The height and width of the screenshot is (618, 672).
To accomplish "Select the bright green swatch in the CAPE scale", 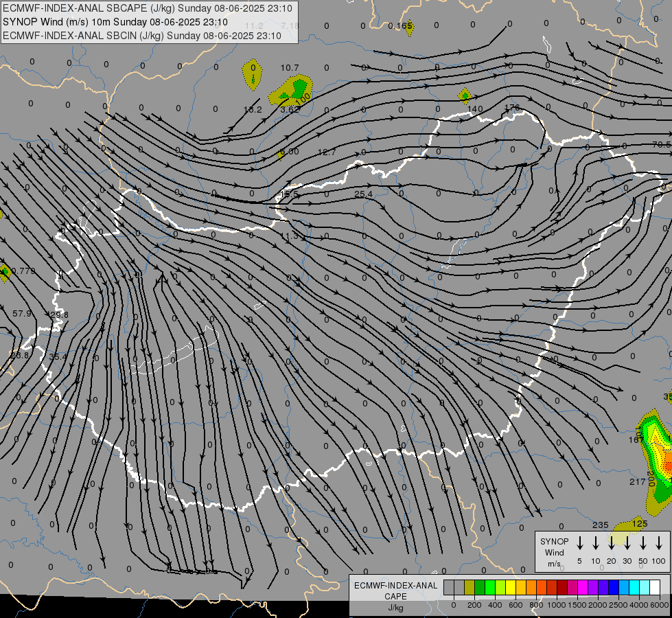I will pos(490,587).
